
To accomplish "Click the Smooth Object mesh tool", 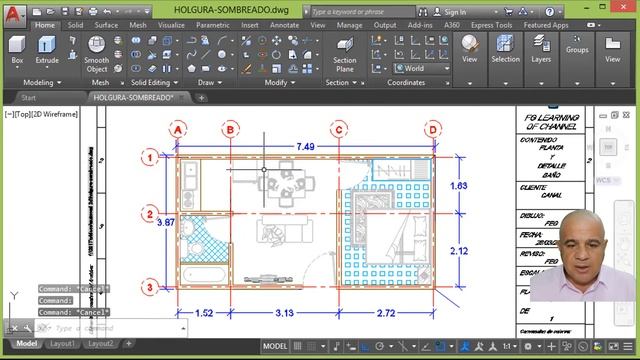I will click(x=96, y=54).
